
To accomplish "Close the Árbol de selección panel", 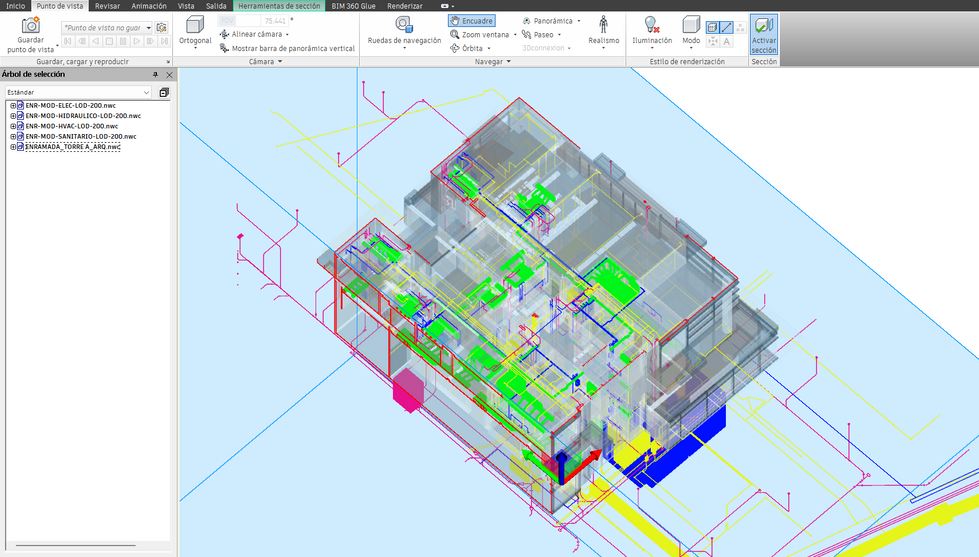I will pos(169,74).
